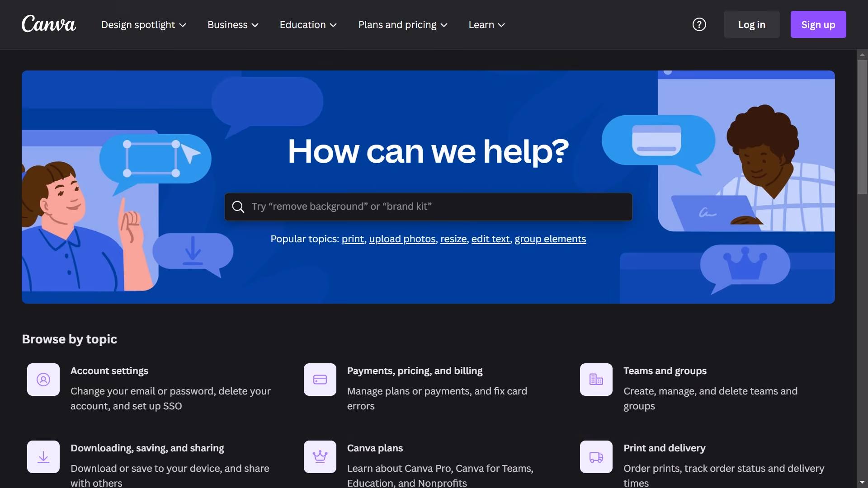The image size is (868, 488).
Task: Click the Log in button
Action: click(x=751, y=24)
